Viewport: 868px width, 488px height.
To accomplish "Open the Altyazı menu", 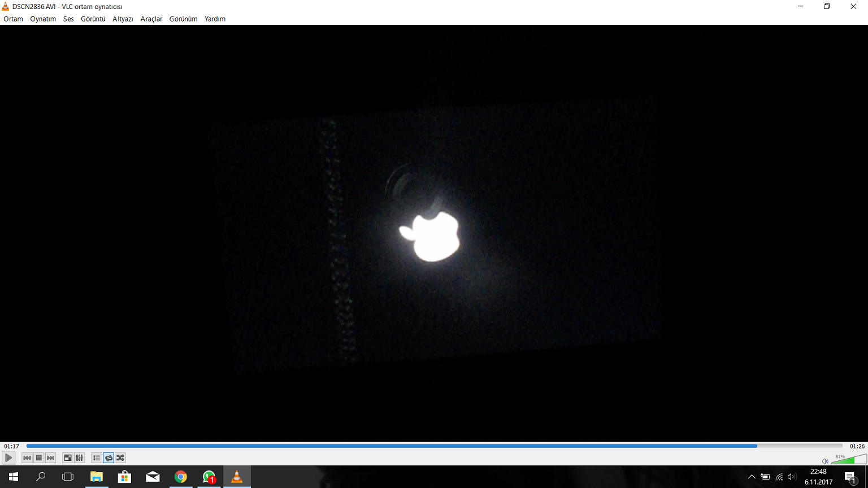I will point(123,19).
